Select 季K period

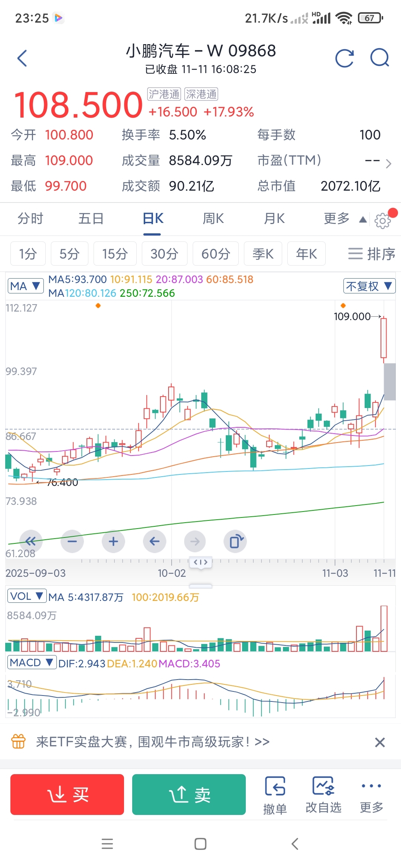[x=263, y=254]
